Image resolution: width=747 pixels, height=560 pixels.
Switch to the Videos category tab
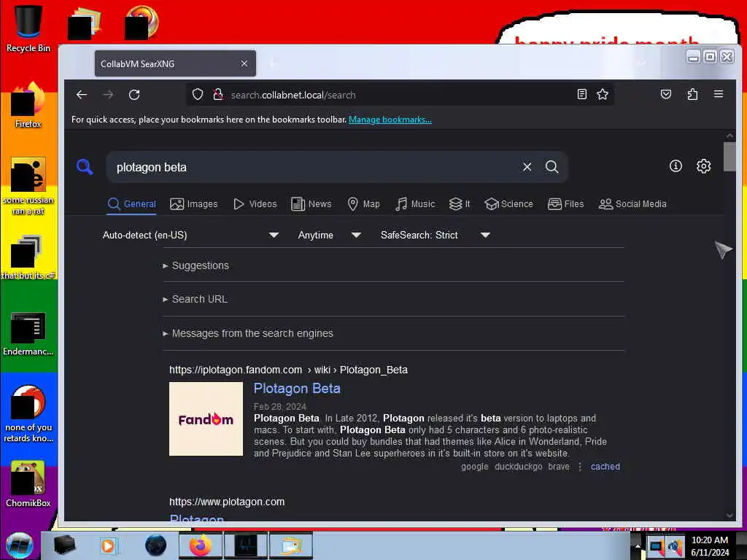pos(255,204)
